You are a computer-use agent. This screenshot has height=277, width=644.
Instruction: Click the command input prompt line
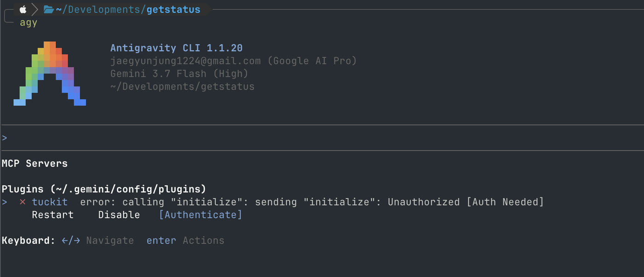pos(322,138)
